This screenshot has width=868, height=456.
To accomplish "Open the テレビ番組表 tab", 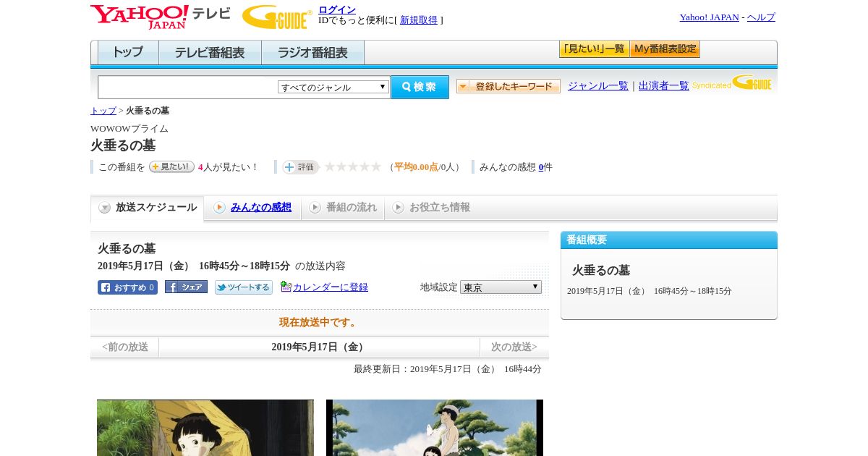I will click(x=210, y=53).
